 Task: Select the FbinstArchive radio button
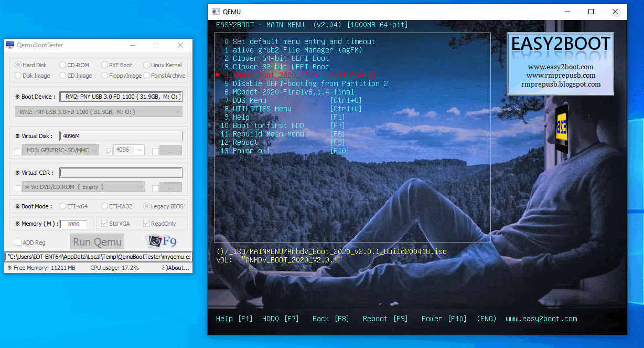coord(146,76)
